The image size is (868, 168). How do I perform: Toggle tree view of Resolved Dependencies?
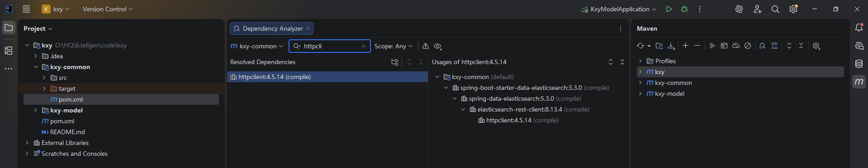coord(395,62)
